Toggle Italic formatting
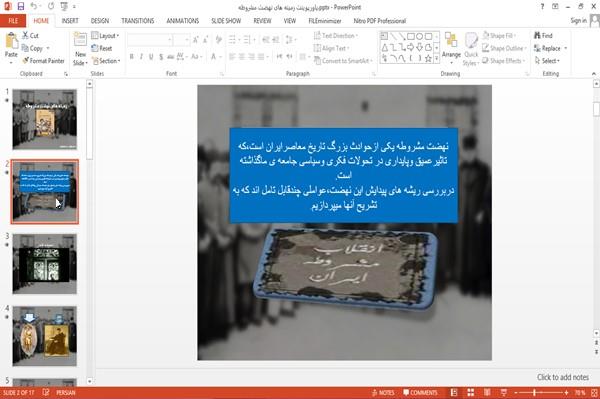Image resolution: width=600 pixels, height=399 pixels. 141,57
